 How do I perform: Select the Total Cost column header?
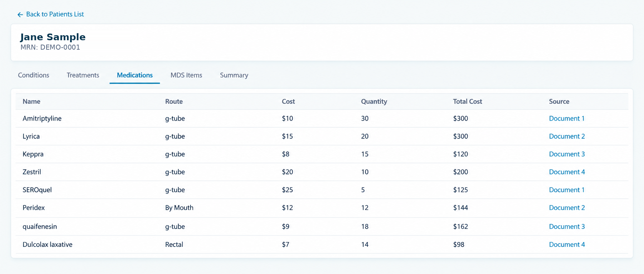point(468,101)
